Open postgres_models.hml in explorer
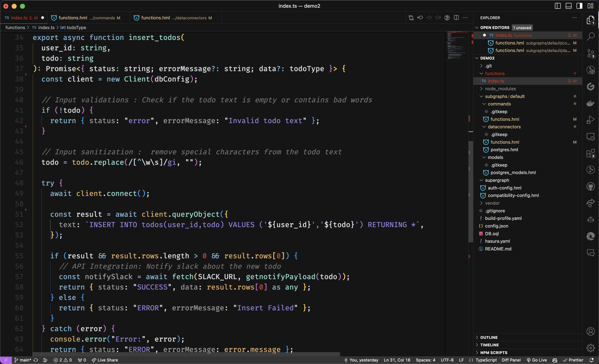The width and height of the screenshot is (599, 364). (x=513, y=172)
